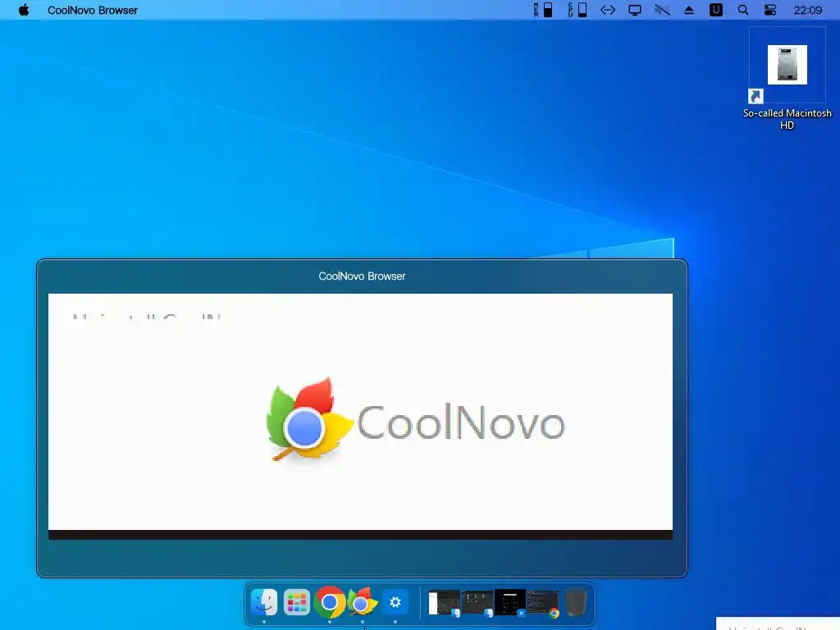Restore the black minimized window thumbnail
Viewport: 840px width, 630px height.
click(510, 603)
